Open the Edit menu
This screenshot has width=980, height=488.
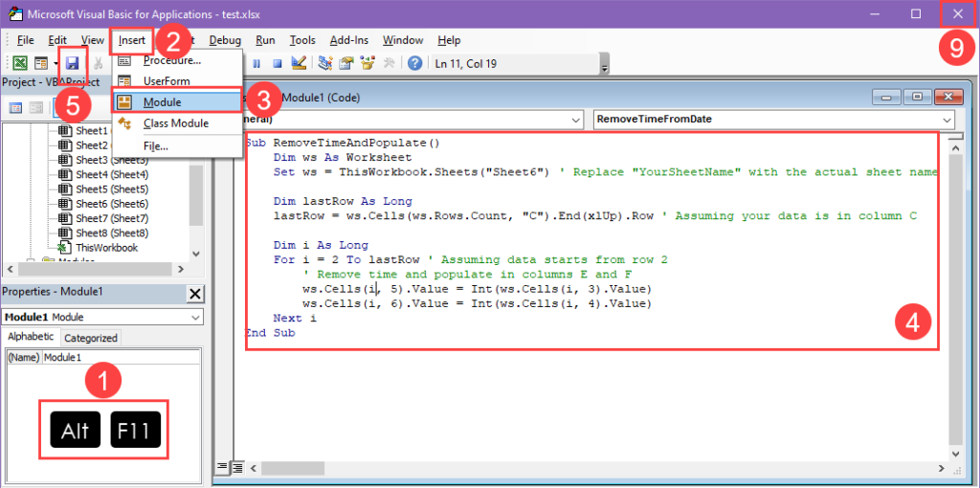tap(57, 40)
